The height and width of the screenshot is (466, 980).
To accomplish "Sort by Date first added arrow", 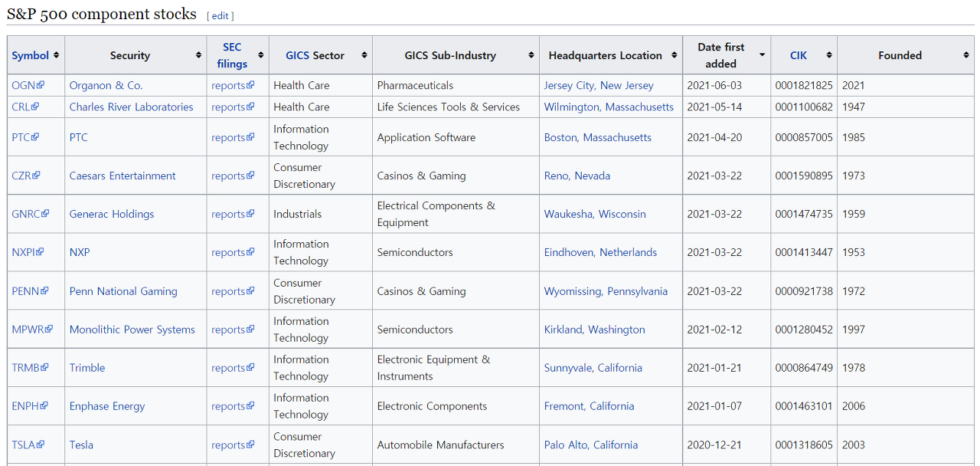I will (763, 55).
